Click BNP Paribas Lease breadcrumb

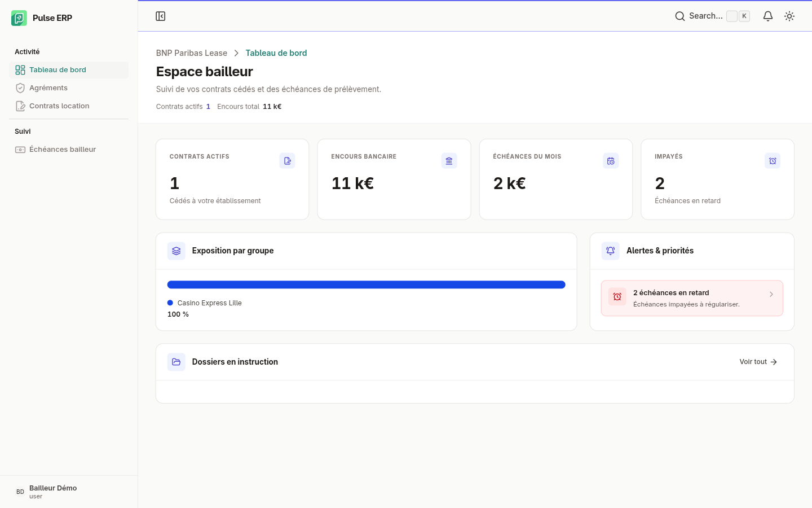[192, 53]
